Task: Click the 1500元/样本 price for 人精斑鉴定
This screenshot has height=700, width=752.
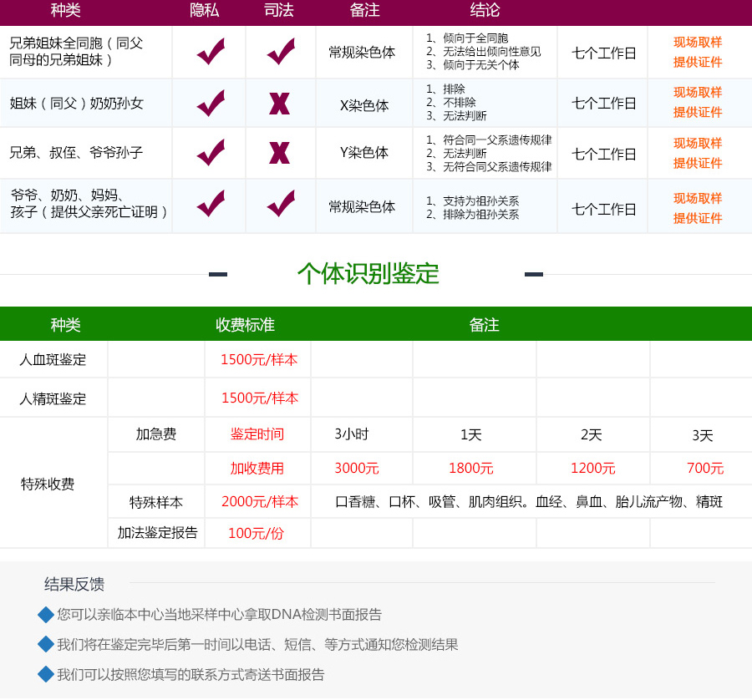Action: (260, 398)
